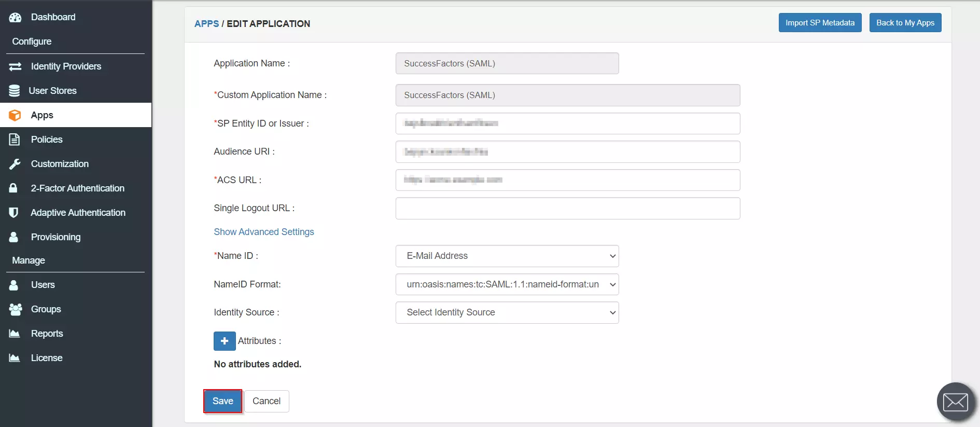This screenshot has height=427, width=980.
Task: Expand Show Advanced Settings link
Action: coord(264,232)
